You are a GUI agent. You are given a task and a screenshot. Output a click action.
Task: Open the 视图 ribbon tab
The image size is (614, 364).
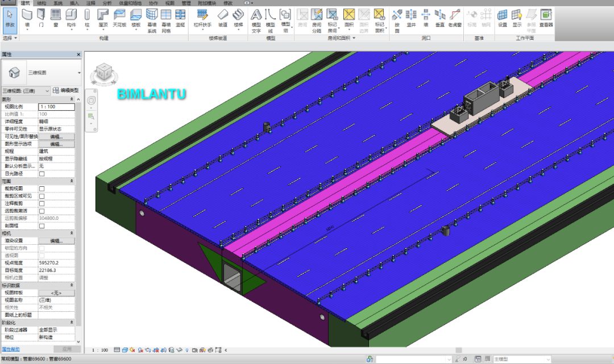(x=169, y=3)
